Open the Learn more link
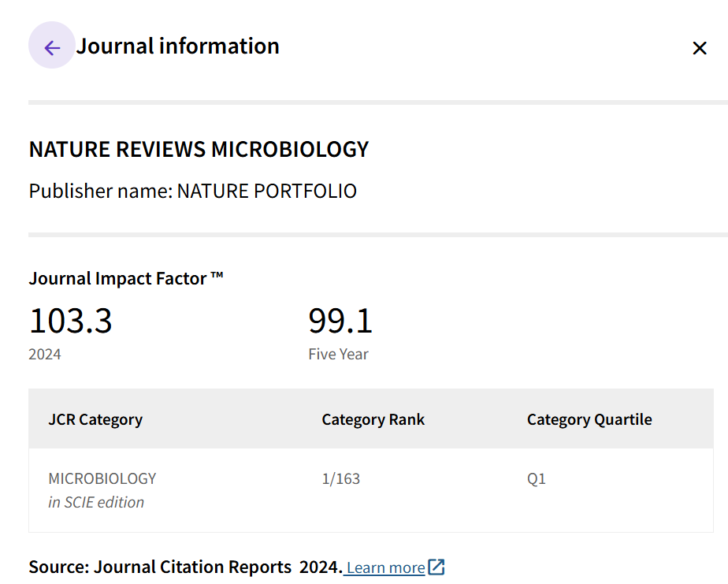This screenshot has height=584, width=728. pyautogui.click(x=385, y=567)
